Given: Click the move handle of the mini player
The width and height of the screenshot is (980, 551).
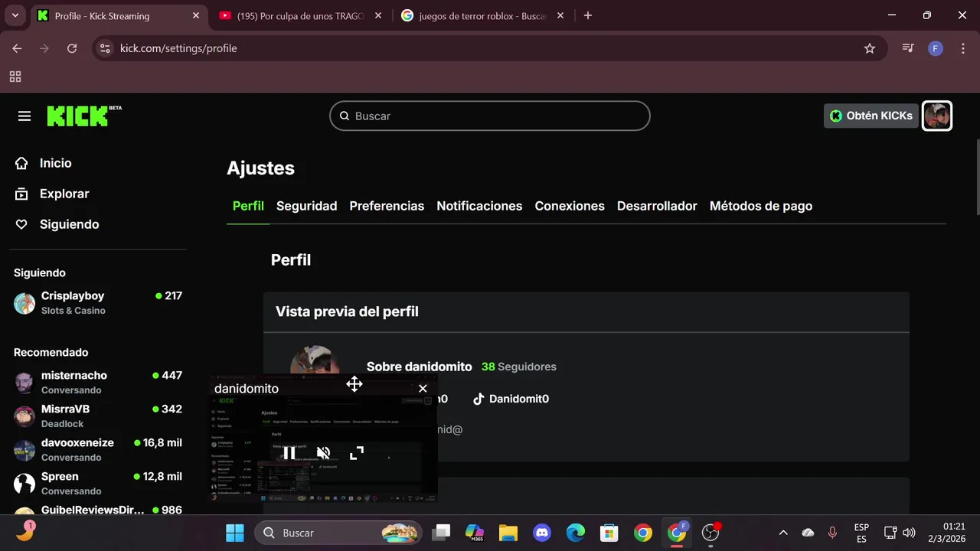Looking at the screenshot, I should (354, 384).
